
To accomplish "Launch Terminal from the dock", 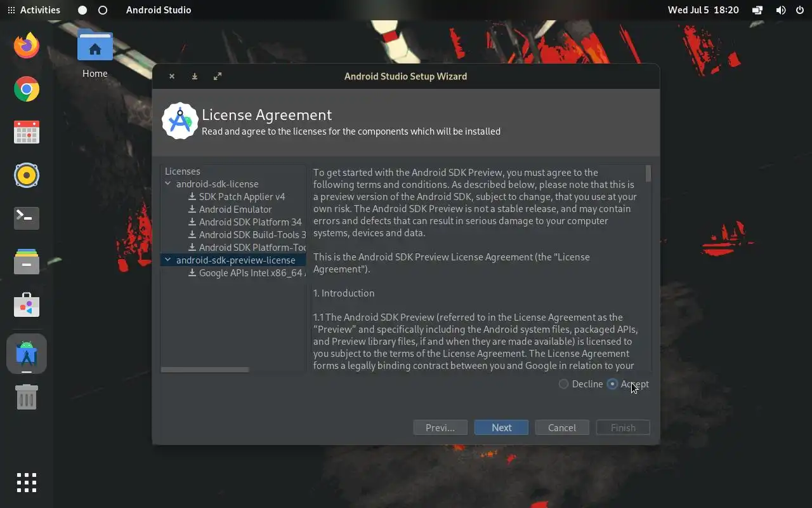I will point(27,218).
